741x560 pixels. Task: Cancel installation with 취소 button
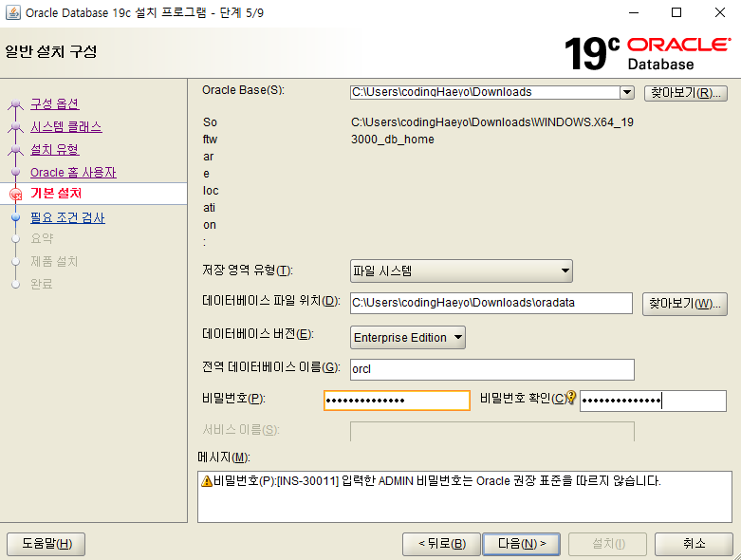pos(694,544)
